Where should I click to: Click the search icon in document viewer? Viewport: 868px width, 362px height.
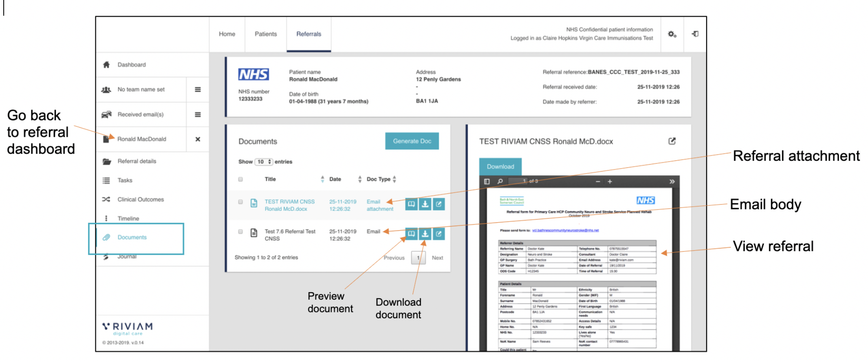(x=500, y=181)
